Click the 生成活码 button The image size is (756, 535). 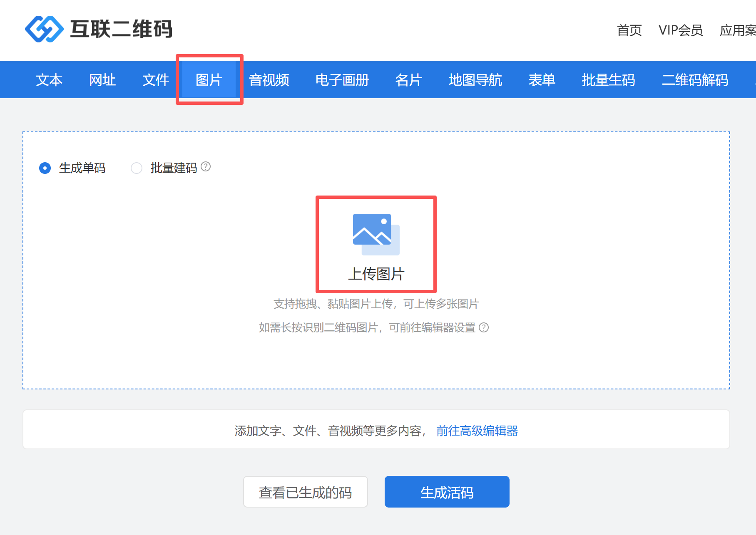tap(447, 492)
